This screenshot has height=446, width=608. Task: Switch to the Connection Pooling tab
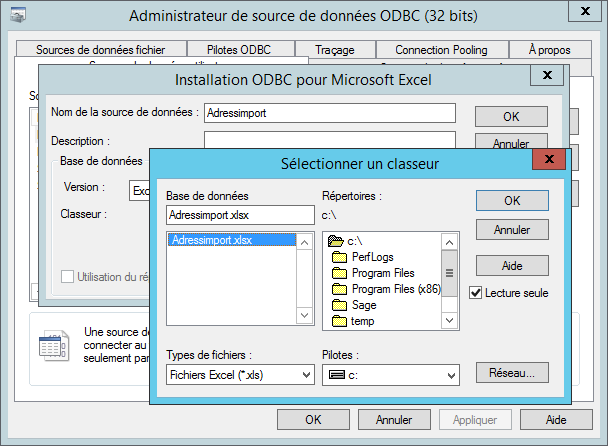441,50
